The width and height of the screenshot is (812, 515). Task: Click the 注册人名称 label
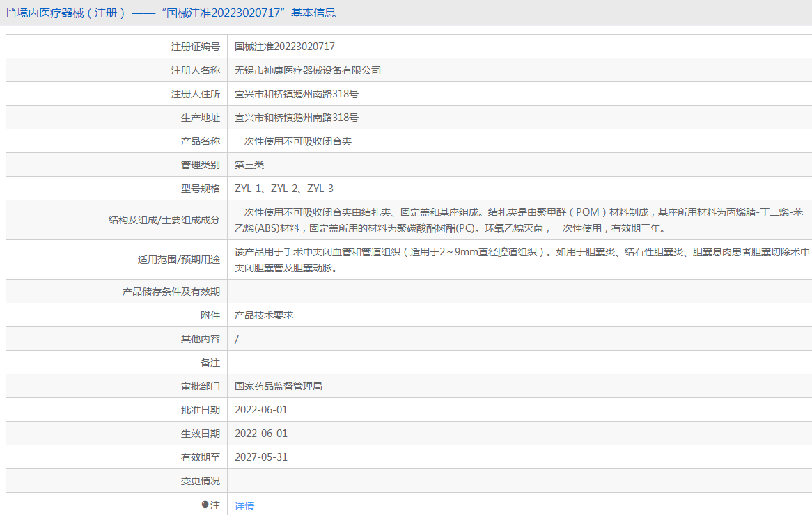(196, 70)
